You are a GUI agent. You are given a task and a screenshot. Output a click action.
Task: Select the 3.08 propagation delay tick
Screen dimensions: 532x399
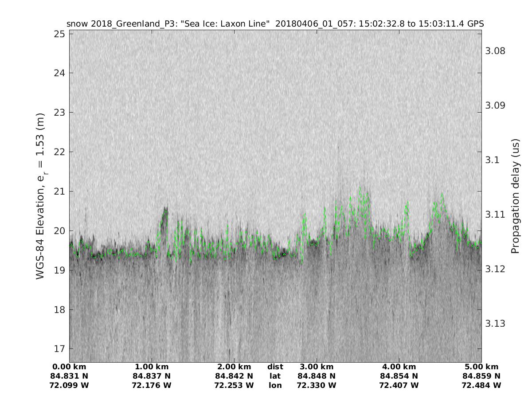point(495,51)
